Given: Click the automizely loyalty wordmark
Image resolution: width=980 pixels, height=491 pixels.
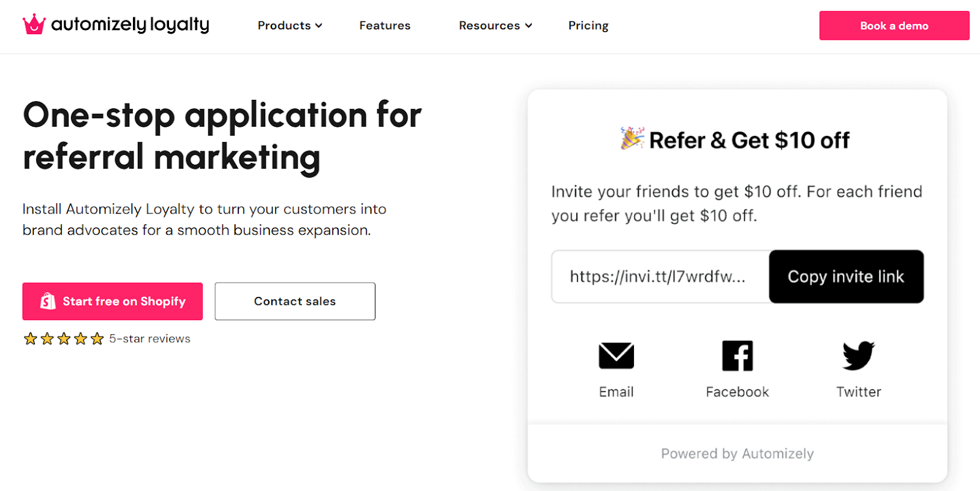Looking at the screenshot, I should tap(130, 24).
